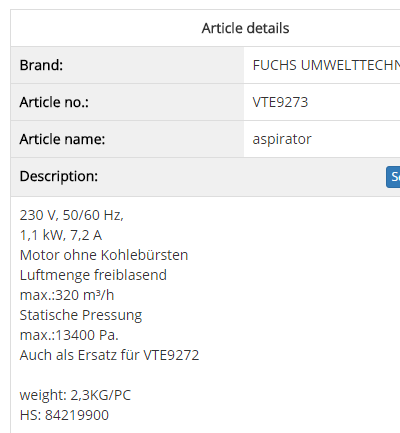Click the max.:13400 Pa. value

69,335
